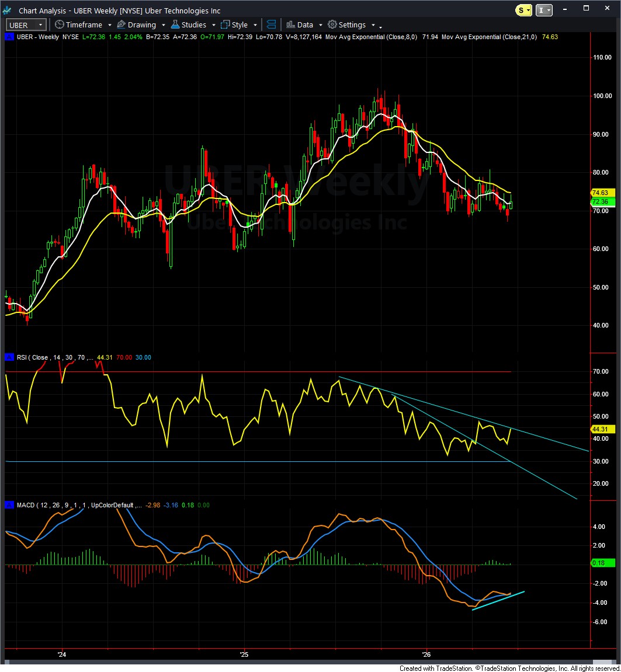This screenshot has width=621, height=672.
Task: Click the blue RSI study marker icon
Action: point(9,357)
